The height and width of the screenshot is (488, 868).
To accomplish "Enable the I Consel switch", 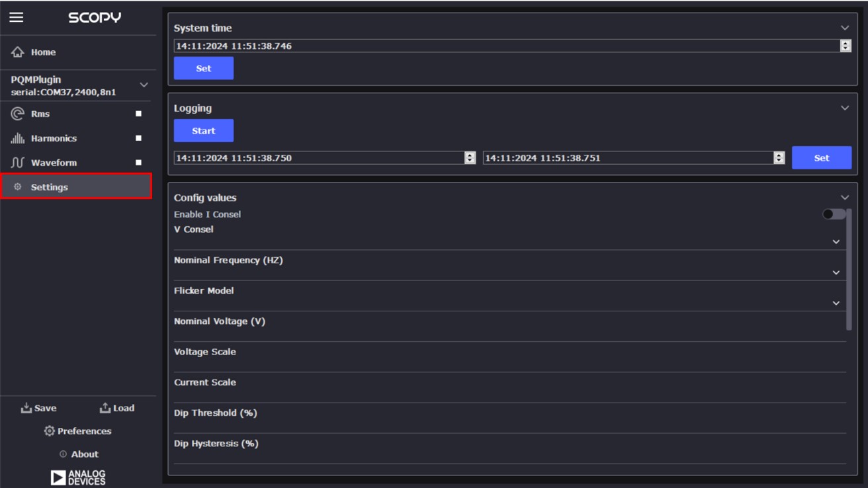I will tap(835, 214).
